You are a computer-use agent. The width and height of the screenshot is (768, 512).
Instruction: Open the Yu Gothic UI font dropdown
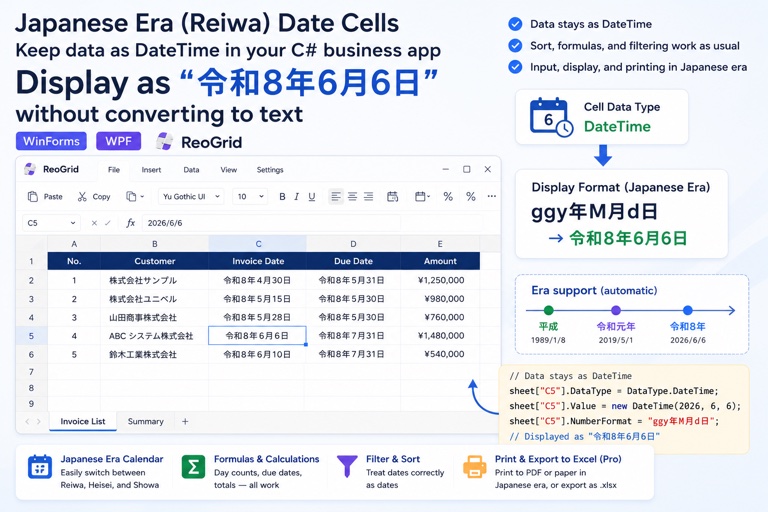(191, 196)
